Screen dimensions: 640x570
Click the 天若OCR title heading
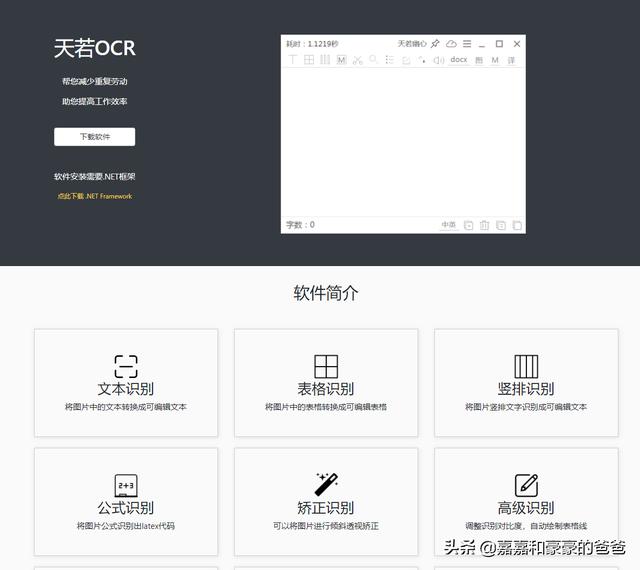pos(94,48)
